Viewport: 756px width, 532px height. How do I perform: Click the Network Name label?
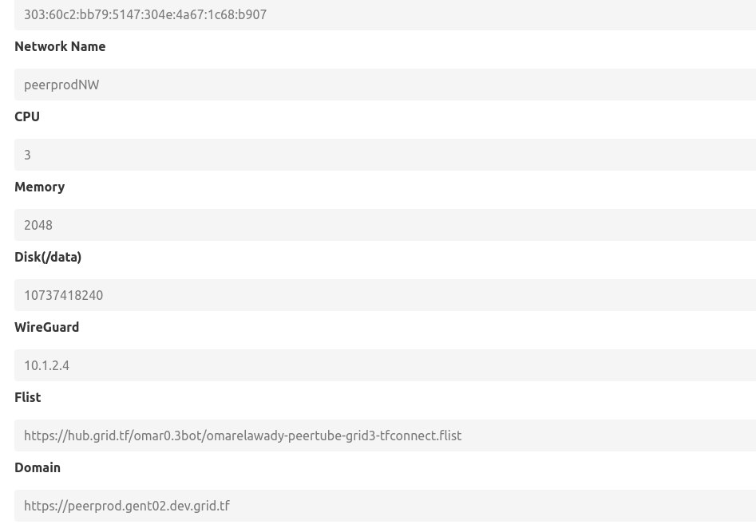60,46
